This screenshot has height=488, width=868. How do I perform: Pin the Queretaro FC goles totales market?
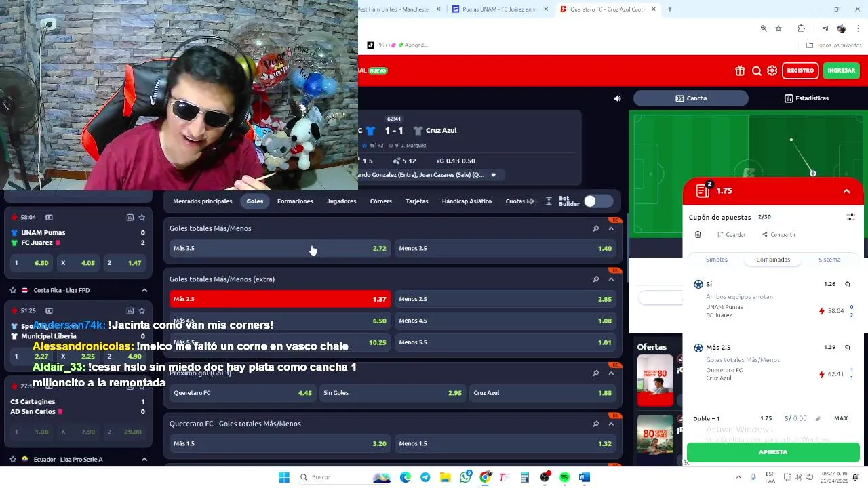pyautogui.click(x=596, y=424)
